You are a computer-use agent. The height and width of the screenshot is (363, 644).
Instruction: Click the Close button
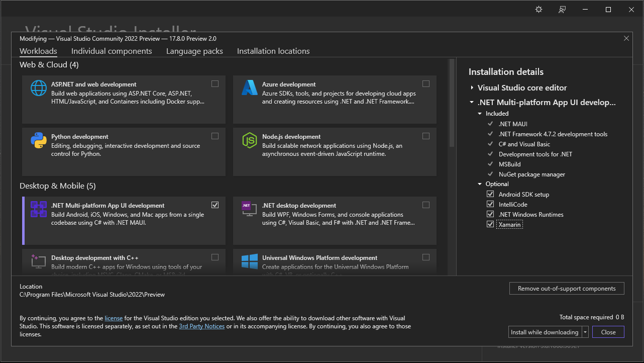[608, 332]
